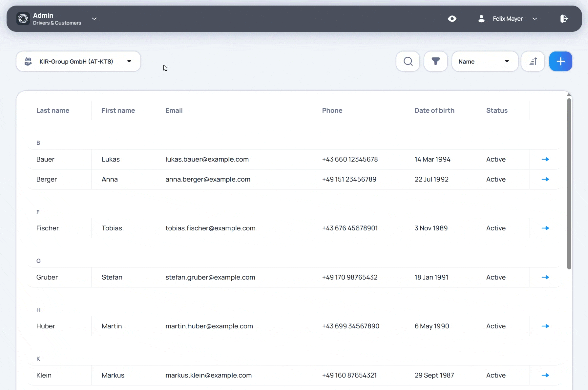The image size is (588, 390).
Task: Click the driver icon in company selector
Action: point(28,61)
